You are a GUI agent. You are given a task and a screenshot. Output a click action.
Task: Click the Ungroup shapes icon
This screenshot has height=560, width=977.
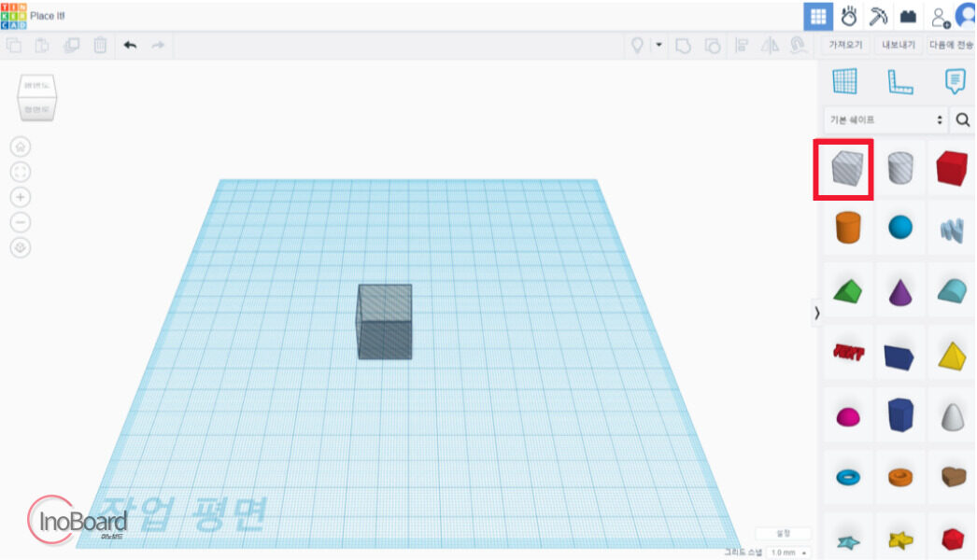click(x=712, y=46)
